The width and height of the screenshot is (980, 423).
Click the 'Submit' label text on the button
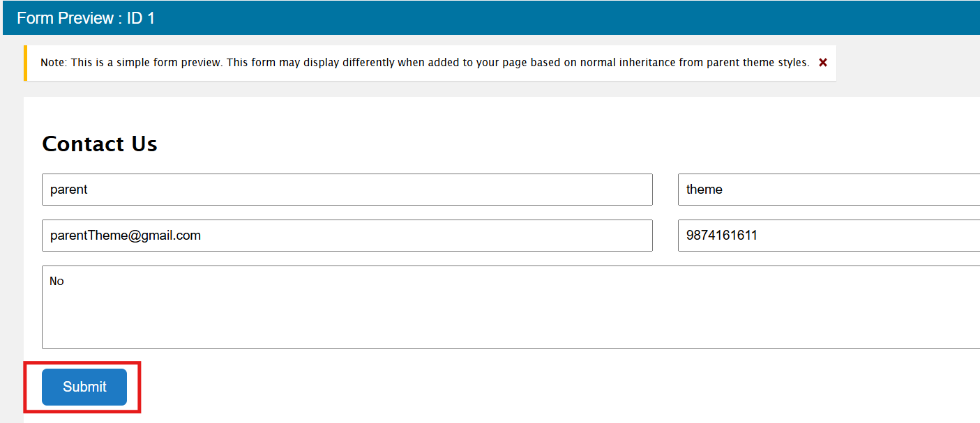click(x=84, y=387)
